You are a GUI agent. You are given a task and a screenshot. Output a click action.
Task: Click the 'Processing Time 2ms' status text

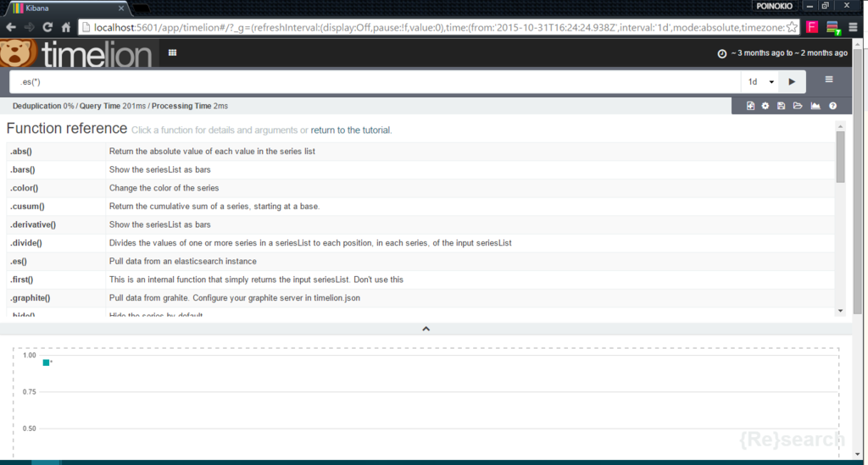pyautogui.click(x=189, y=106)
